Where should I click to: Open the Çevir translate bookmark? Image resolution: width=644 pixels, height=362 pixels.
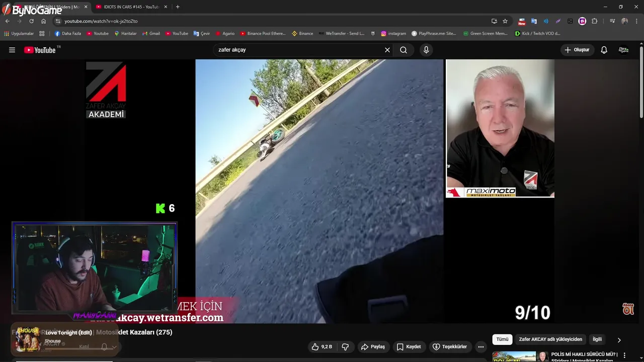coord(202,34)
